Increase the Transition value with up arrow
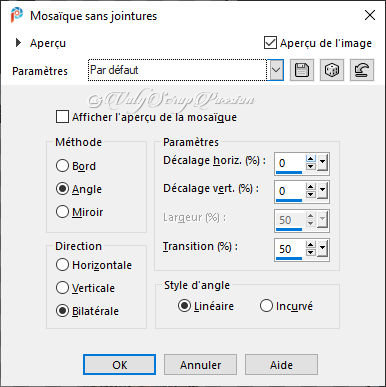The image size is (386, 387). point(310,245)
